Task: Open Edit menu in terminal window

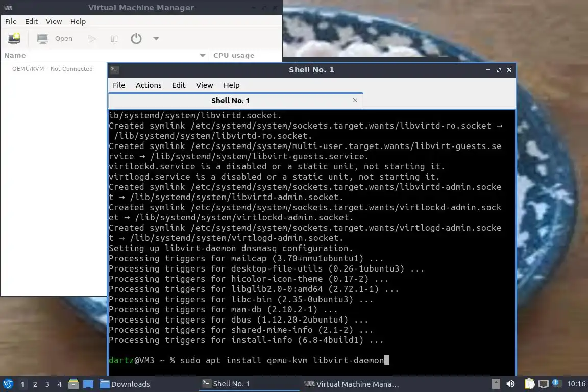Action: tap(179, 85)
